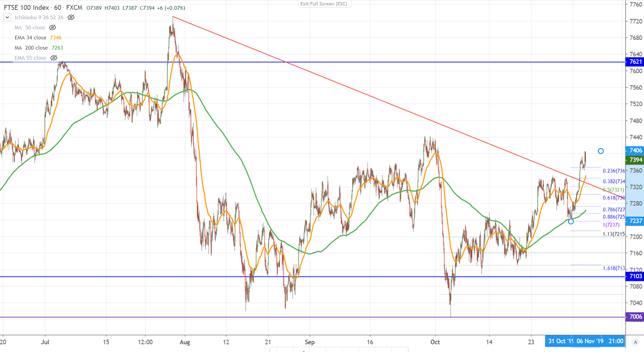Unhide the MA 50 close indicator
Screen dimensions: 644x352
click(53, 27)
